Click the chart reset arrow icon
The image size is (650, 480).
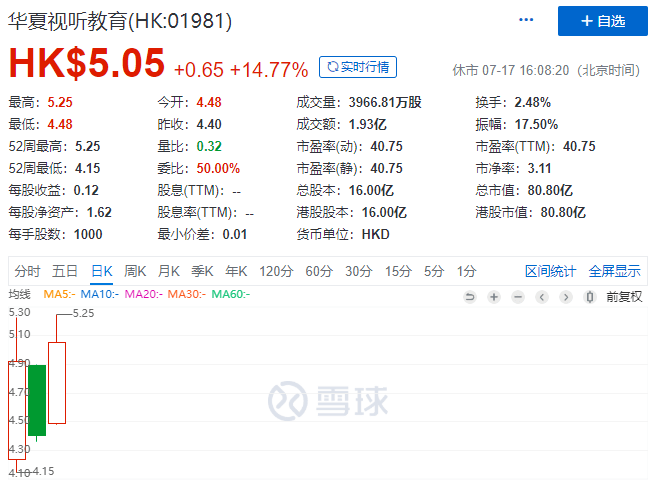pyautogui.click(x=470, y=297)
